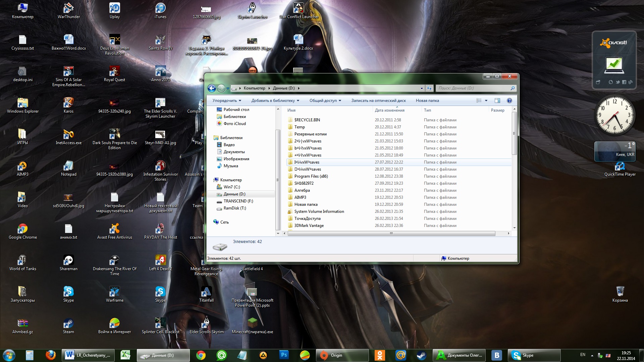Click the Explorer help question-mark icon
644x362 pixels.
[x=509, y=101]
